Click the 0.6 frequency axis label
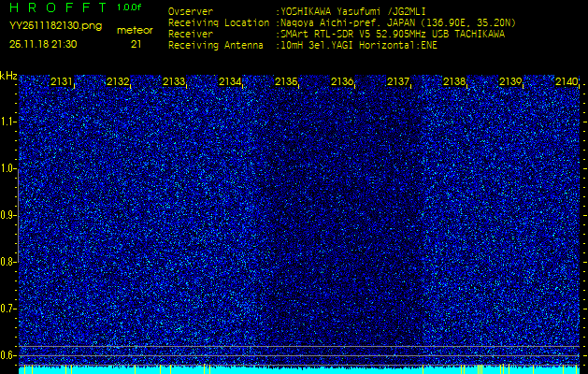This screenshot has width=588, height=374. (7, 355)
